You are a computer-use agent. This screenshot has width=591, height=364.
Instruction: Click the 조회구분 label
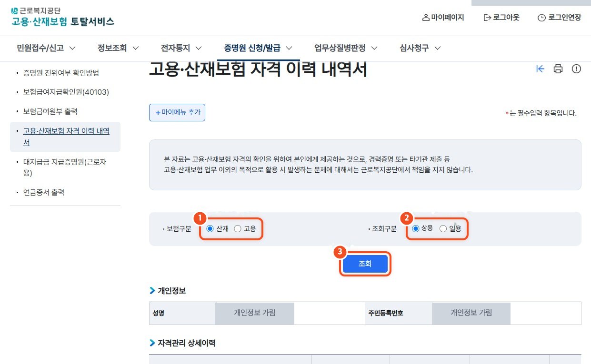click(x=384, y=229)
